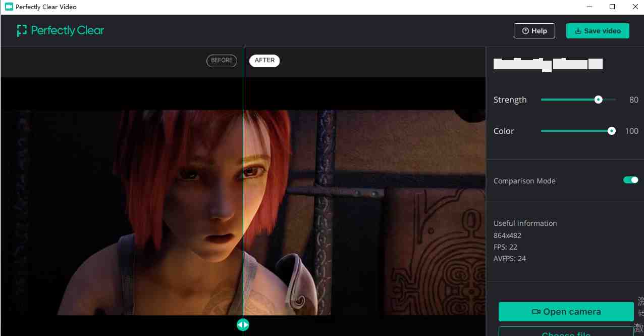This screenshot has height=336, width=644.
Task: Select the BEFORE comparison label
Action: [x=221, y=61]
